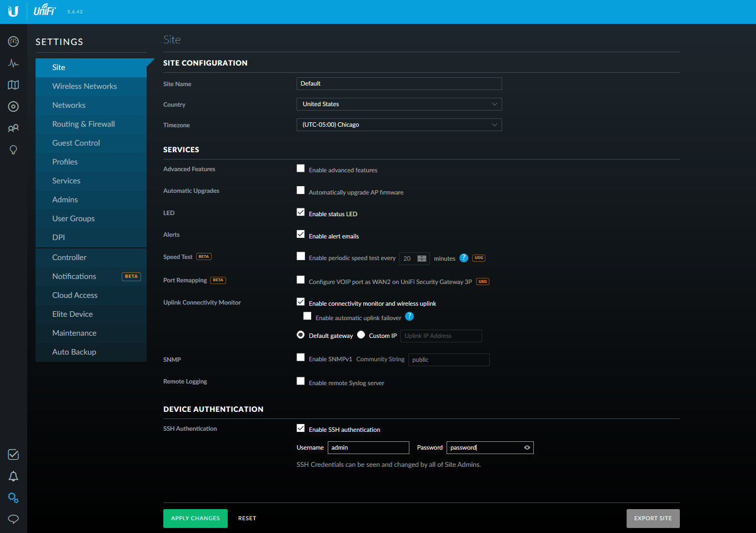This screenshot has height=533, width=756.
Task: Expand the Timezone dropdown
Action: pyautogui.click(x=399, y=124)
